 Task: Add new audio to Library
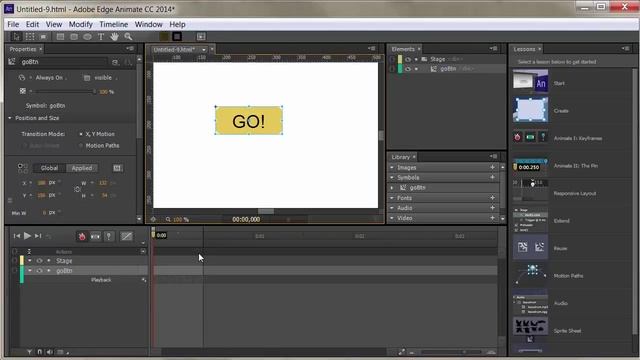tap(493, 208)
